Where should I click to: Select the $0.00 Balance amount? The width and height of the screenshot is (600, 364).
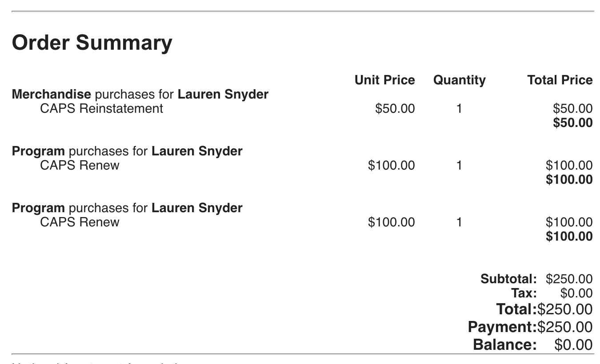pyautogui.click(x=573, y=344)
